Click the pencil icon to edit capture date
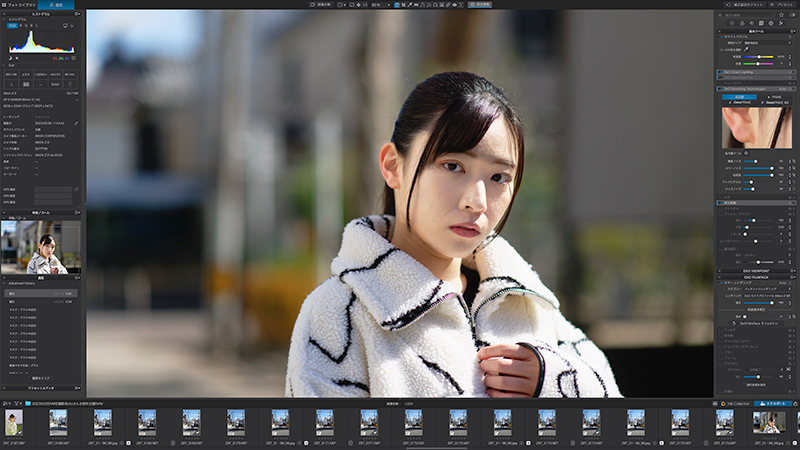This screenshot has height=450, width=800. pos(76,123)
